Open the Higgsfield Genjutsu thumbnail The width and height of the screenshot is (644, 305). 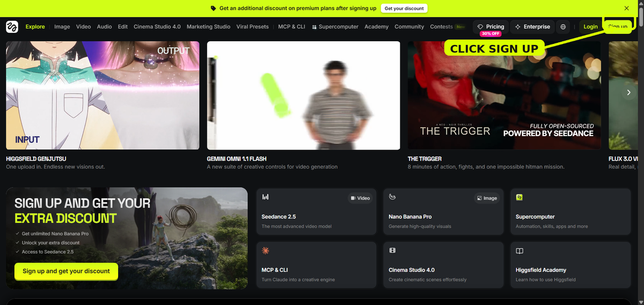coord(103,95)
